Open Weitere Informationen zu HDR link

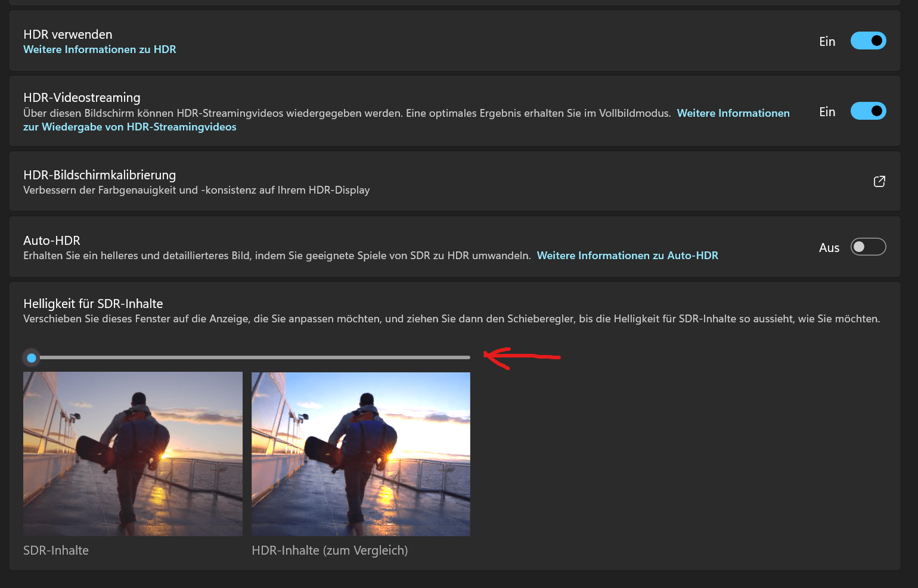pyautogui.click(x=100, y=49)
